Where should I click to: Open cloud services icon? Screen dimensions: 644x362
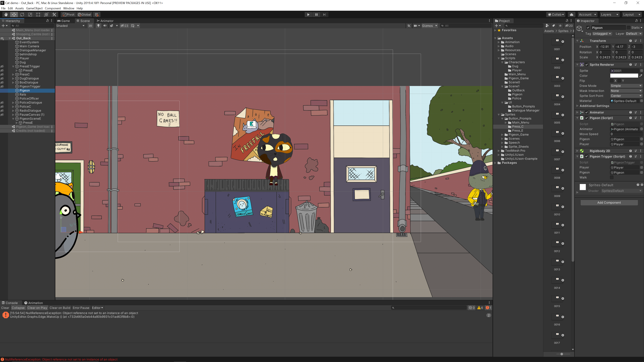point(572,14)
